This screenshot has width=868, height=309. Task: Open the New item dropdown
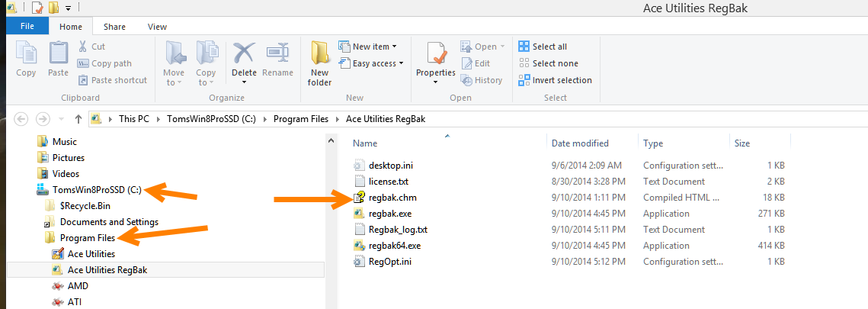tap(367, 47)
